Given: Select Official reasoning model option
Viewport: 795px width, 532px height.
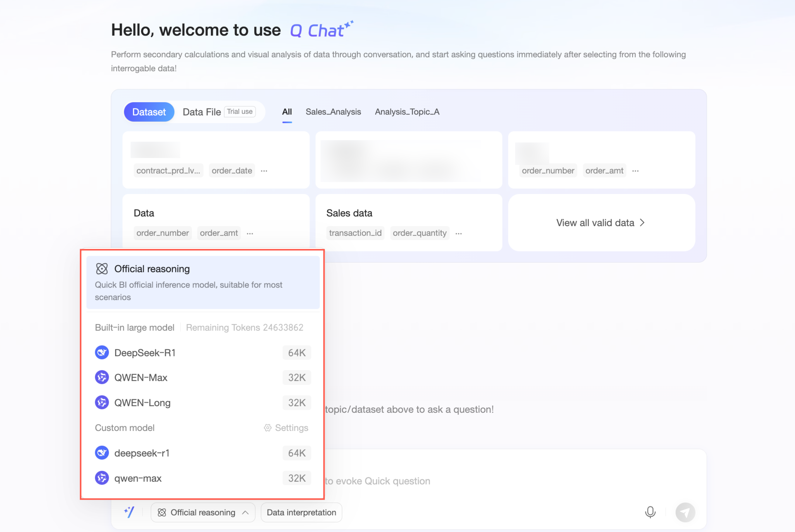Looking at the screenshot, I should coord(203,282).
